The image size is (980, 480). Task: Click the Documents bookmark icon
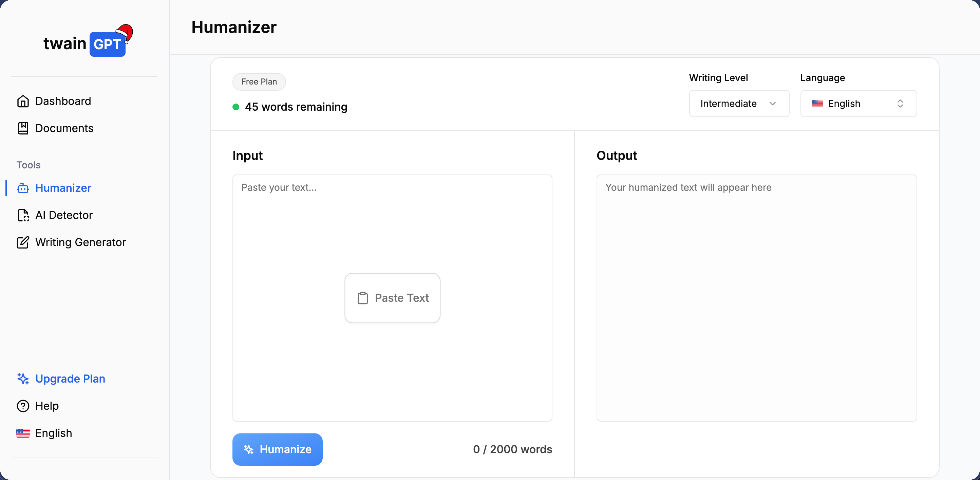(x=23, y=128)
